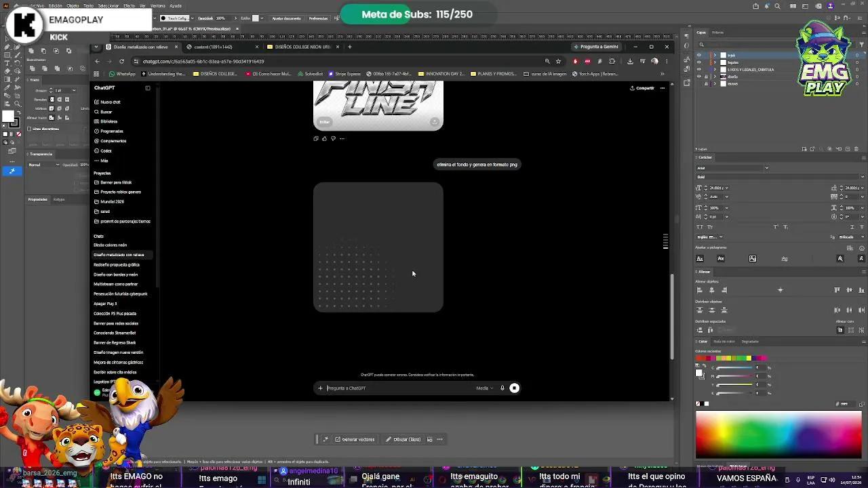Create new layer in Capas panel
This screenshot has width=868, height=488.
847,149
